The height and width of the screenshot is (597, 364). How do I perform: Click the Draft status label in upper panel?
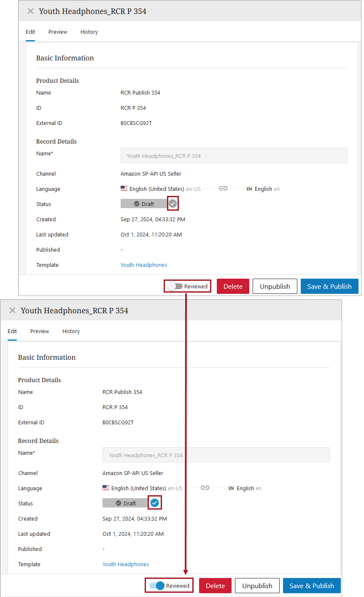point(144,204)
